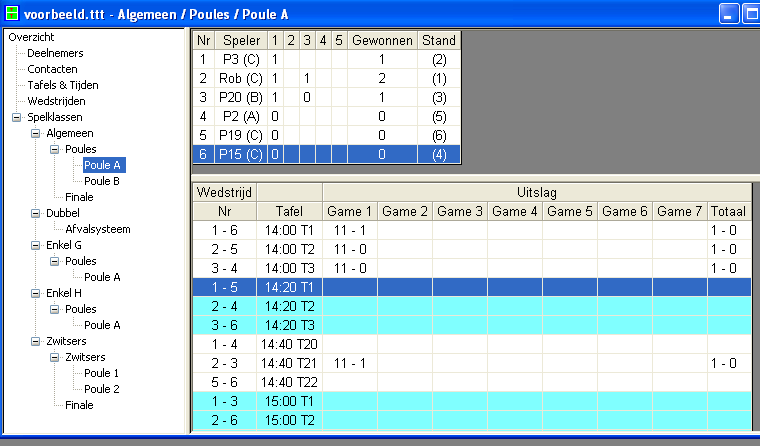Select Contacten in the sidebar tree
Image resolution: width=760 pixels, height=446 pixels.
click(x=52, y=69)
